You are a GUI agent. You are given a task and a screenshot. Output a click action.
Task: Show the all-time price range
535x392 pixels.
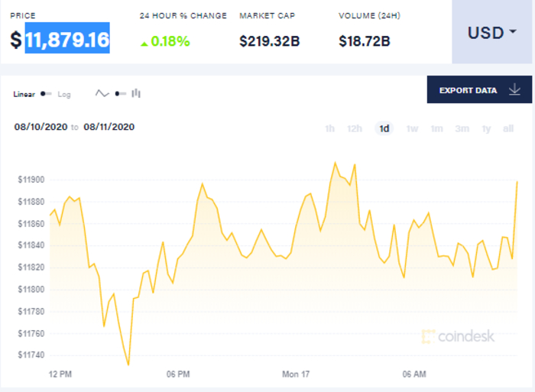[508, 128]
